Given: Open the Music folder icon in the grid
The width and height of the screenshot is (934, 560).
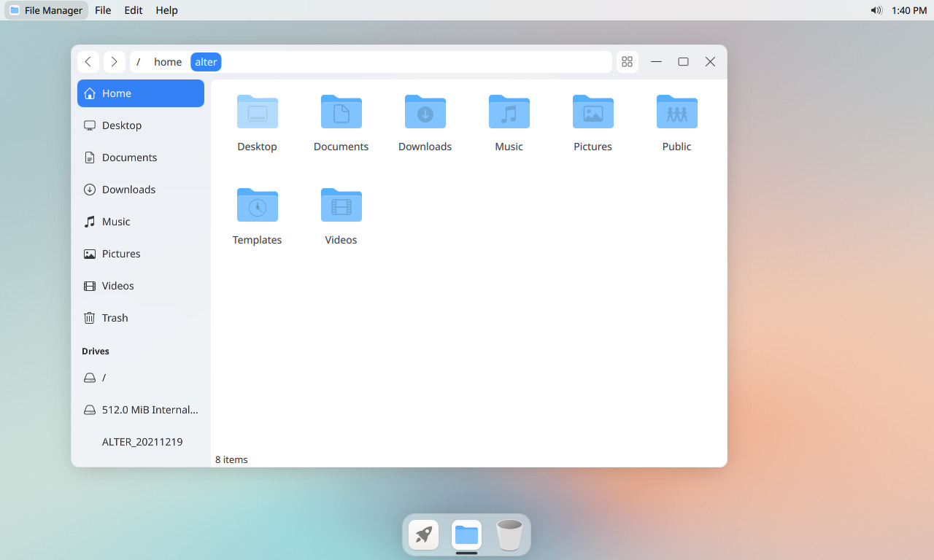Looking at the screenshot, I should point(509,112).
